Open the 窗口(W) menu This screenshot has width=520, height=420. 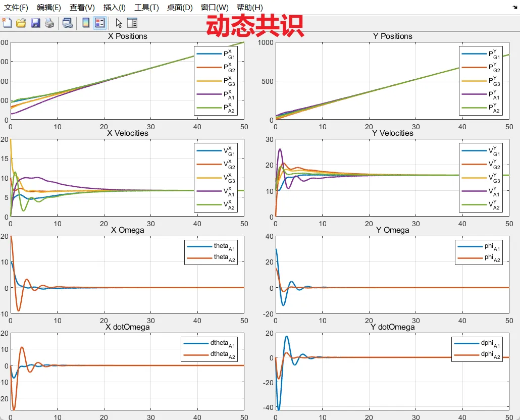[x=215, y=7]
